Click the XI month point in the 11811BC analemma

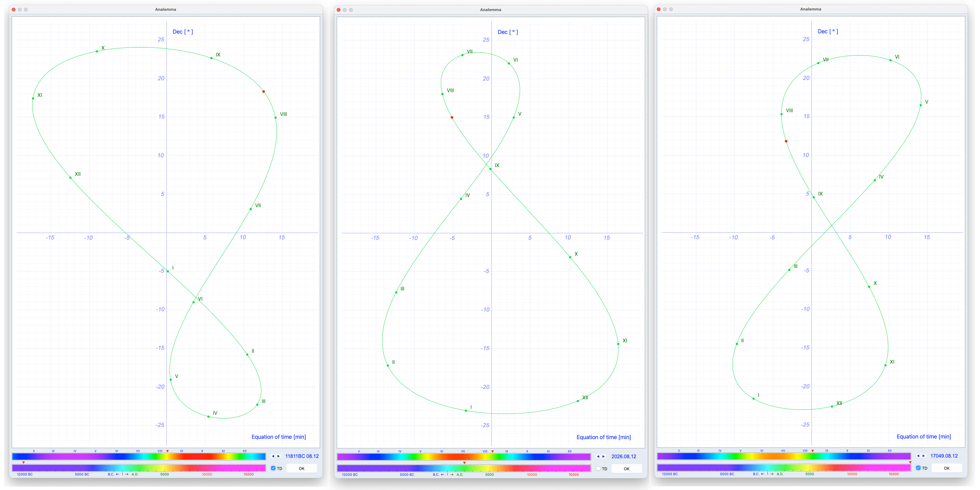click(x=33, y=99)
